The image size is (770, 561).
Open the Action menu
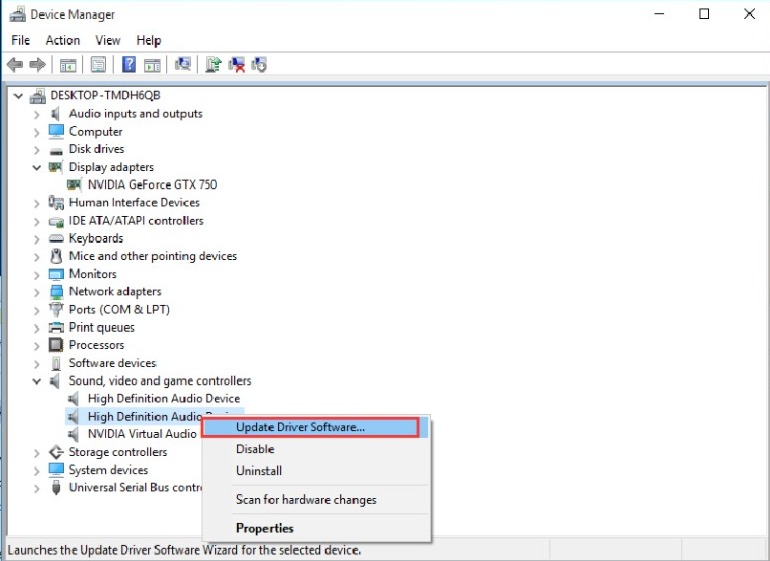[62, 40]
